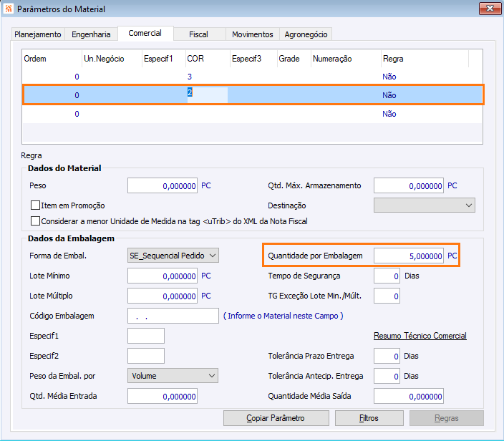504x441 pixels.
Task: Enable the Item em Promoção checkbox
Action: click(x=36, y=205)
